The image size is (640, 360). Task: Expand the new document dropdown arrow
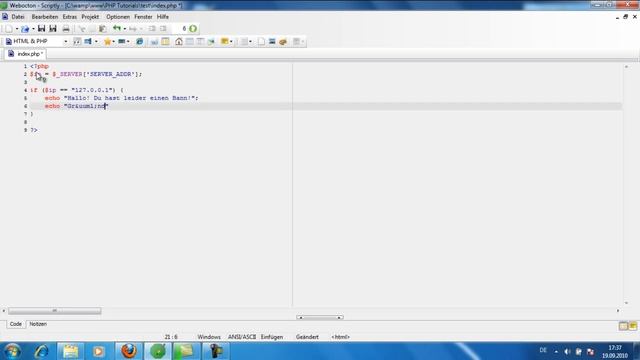(x=17, y=29)
